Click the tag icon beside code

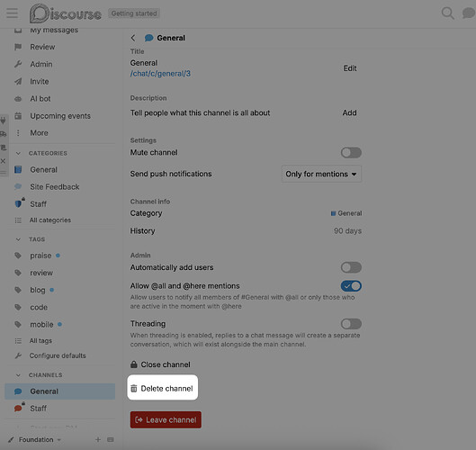pyautogui.click(x=18, y=307)
